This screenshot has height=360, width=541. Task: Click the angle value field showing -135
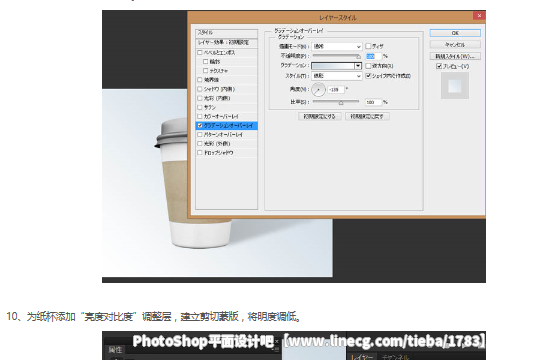click(336, 90)
